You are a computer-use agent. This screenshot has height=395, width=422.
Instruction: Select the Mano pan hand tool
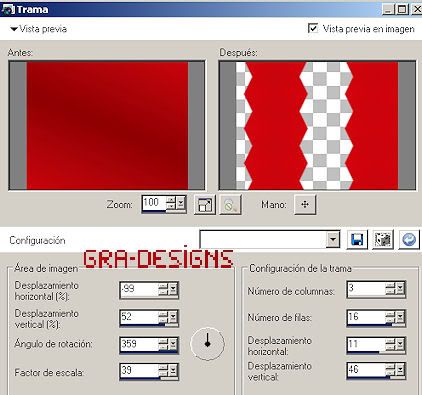(x=305, y=204)
